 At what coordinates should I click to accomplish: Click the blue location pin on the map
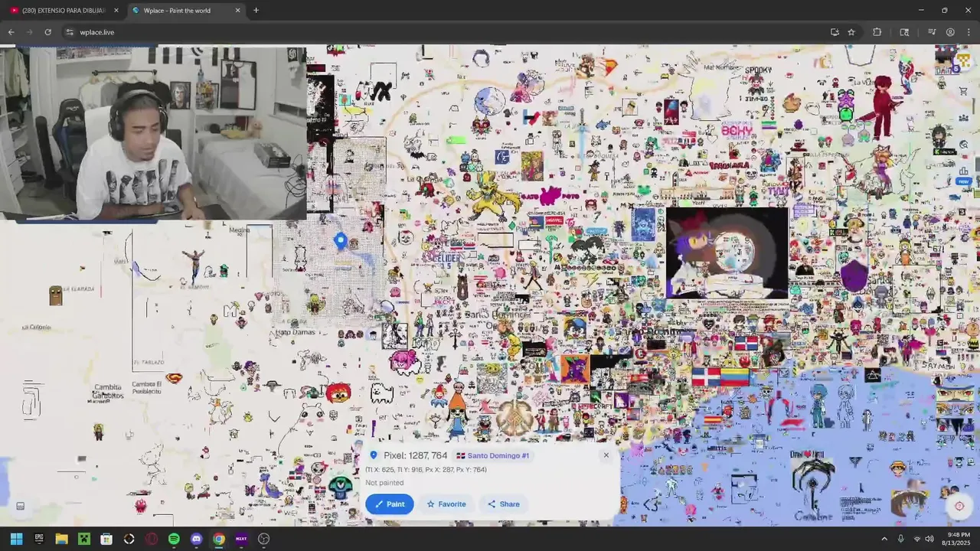341,241
